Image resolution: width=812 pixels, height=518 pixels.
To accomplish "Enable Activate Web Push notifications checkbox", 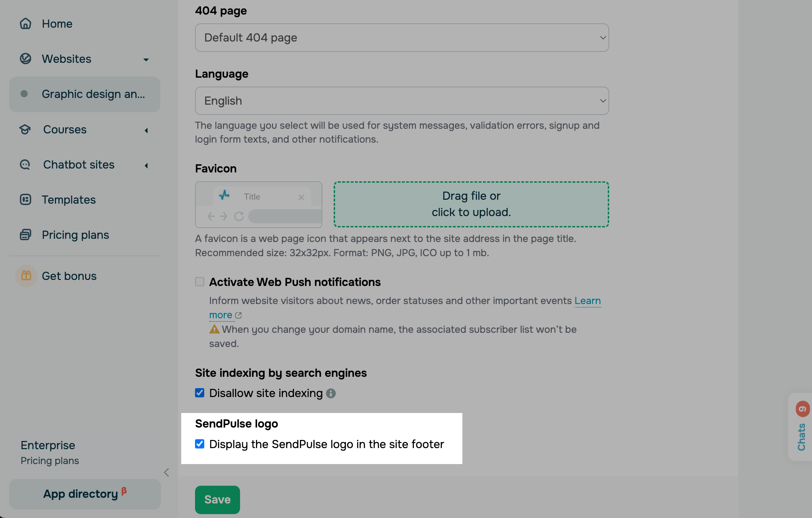I will pyautogui.click(x=200, y=282).
